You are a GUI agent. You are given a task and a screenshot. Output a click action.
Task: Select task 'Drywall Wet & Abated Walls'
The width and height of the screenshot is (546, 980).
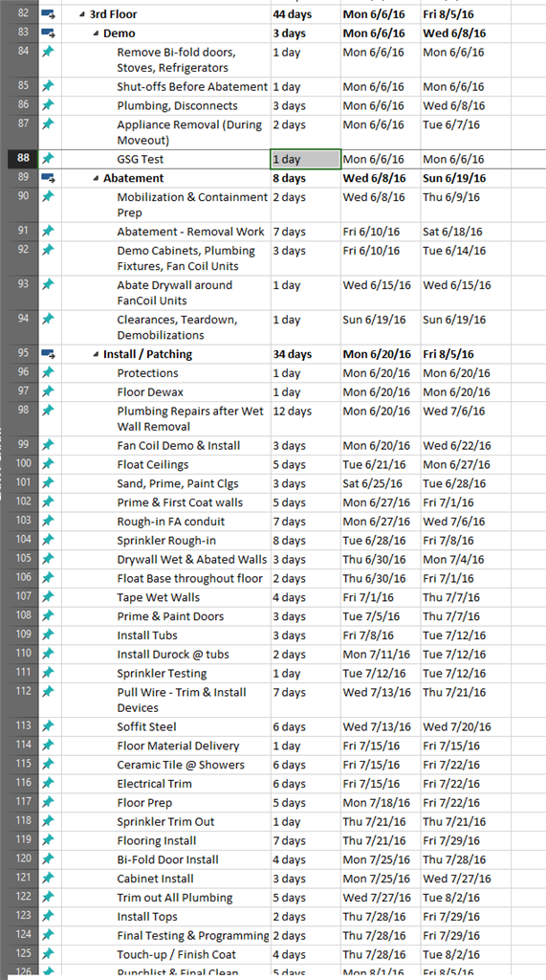pos(192,559)
